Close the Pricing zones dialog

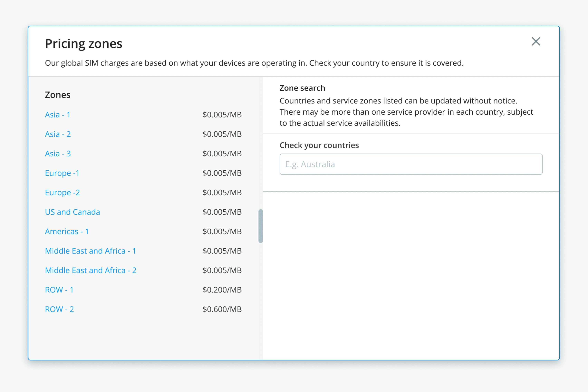tap(536, 42)
